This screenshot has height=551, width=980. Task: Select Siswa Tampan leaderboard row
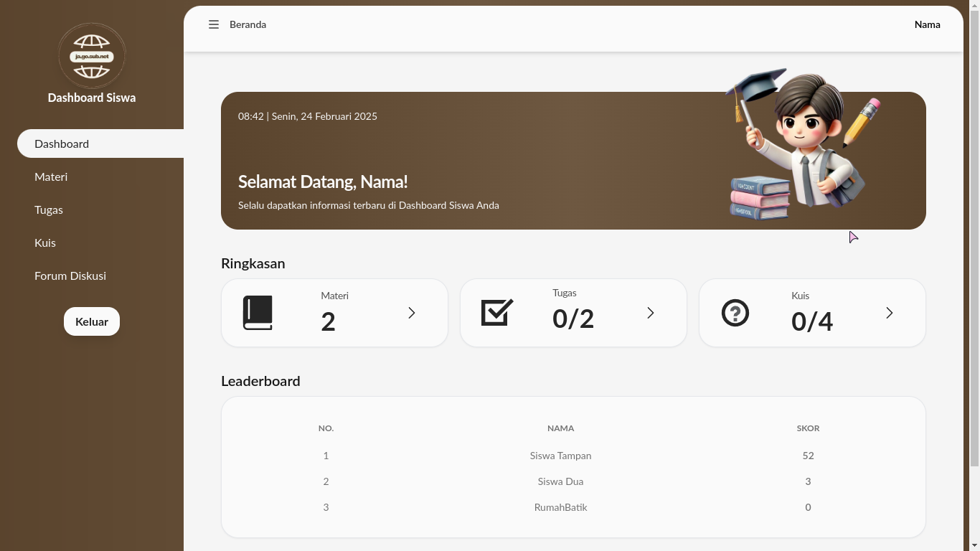(560, 456)
